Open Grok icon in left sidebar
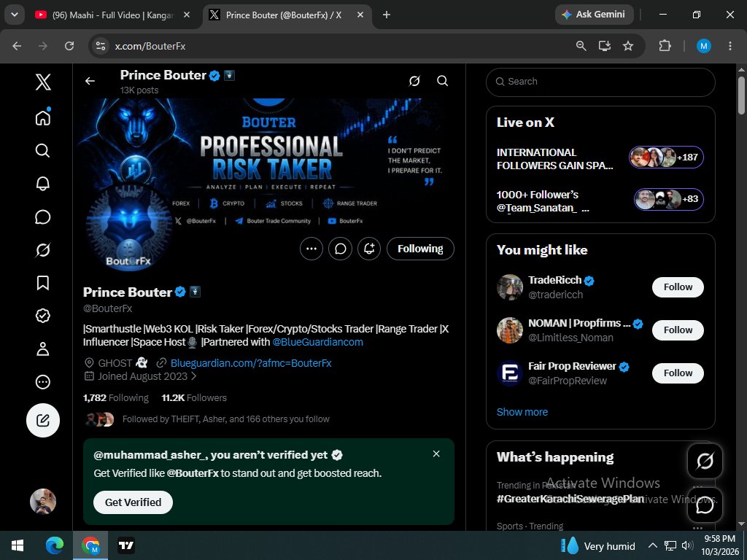 [43, 249]
